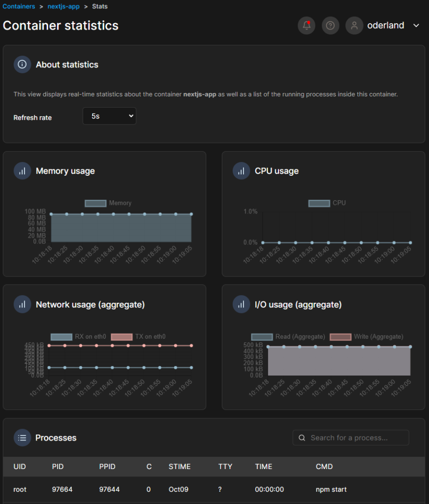The image size is (429, 504).
Task: Click the user avatar icon
Action: (x=354, y=26)
